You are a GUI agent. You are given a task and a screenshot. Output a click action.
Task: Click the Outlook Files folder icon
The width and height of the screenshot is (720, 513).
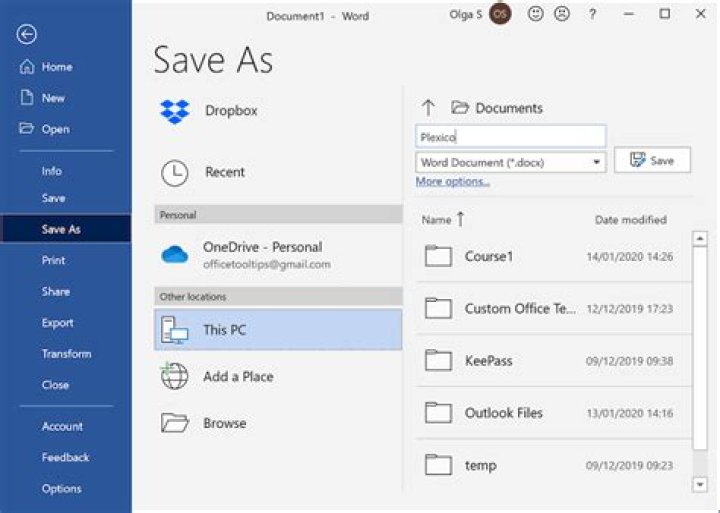[438, 412]
